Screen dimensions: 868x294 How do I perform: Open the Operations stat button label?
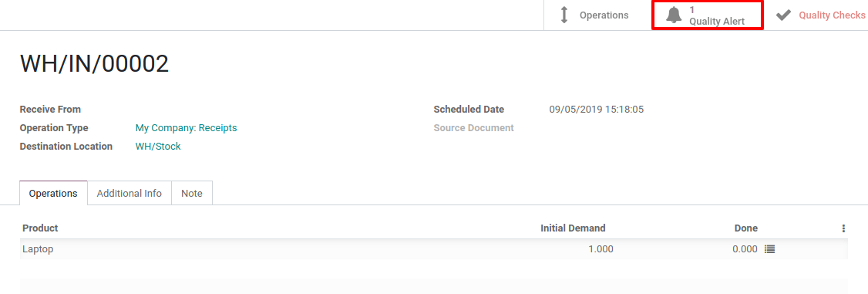604,15
